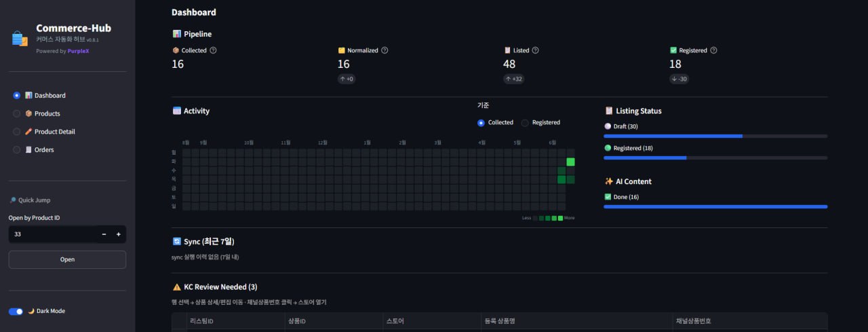Click the Product ID input field
The width and height of the screenshot is (868, 332).
coord(52,234)
